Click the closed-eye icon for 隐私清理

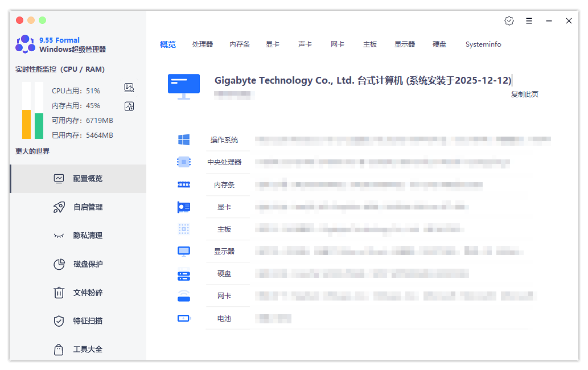click(59, 236)
